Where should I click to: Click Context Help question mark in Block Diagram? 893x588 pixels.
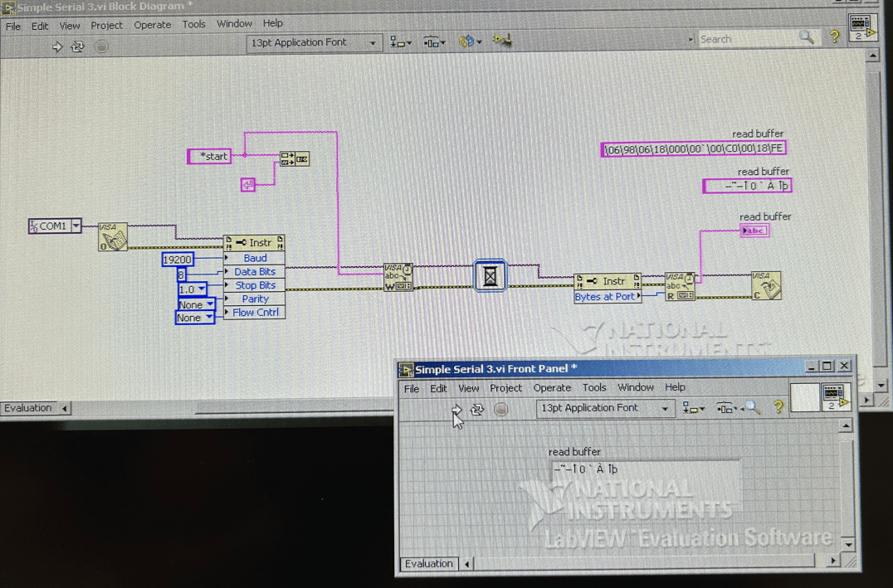coord(835,37)
